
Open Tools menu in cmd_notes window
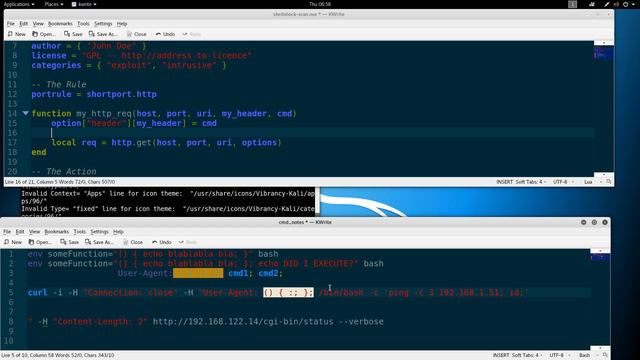(80, 231)
